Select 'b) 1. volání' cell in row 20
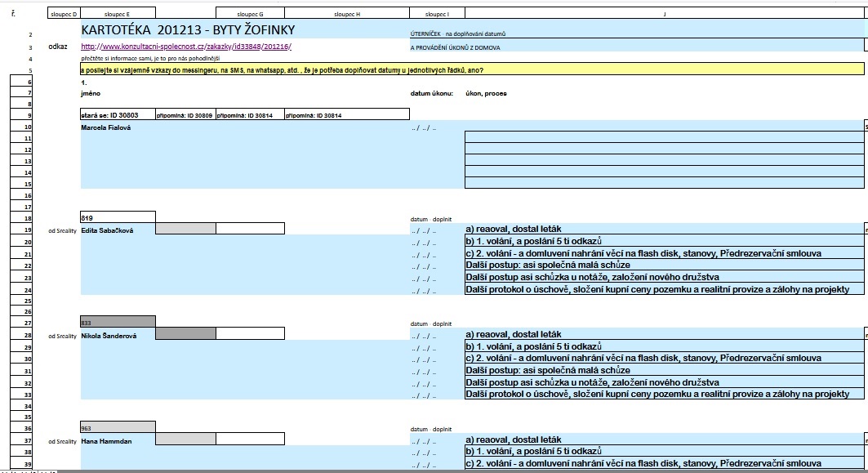 tap(665, 241)
